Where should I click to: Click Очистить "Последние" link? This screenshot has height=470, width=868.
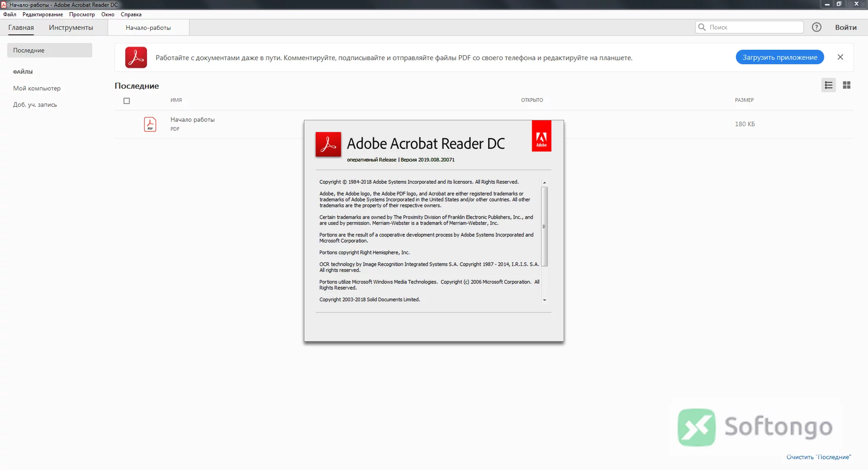[x=819, y=457]
